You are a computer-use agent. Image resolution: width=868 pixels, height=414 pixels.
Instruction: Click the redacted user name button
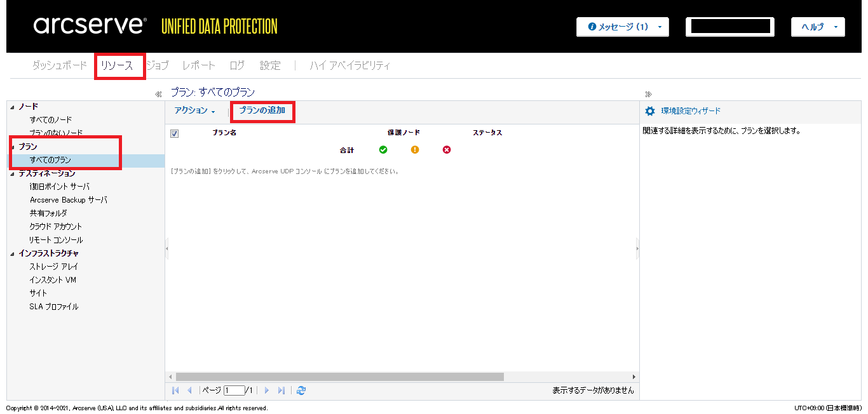tap(730, 27)
